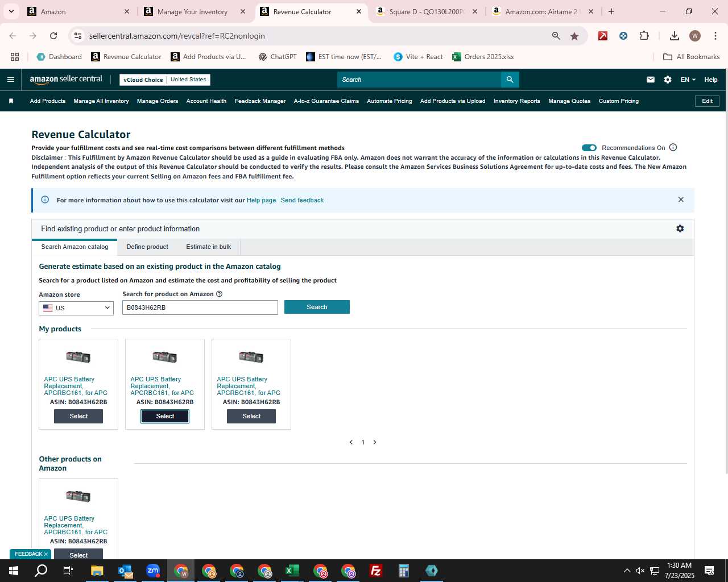Open Help in top bar

click(711, 80)
